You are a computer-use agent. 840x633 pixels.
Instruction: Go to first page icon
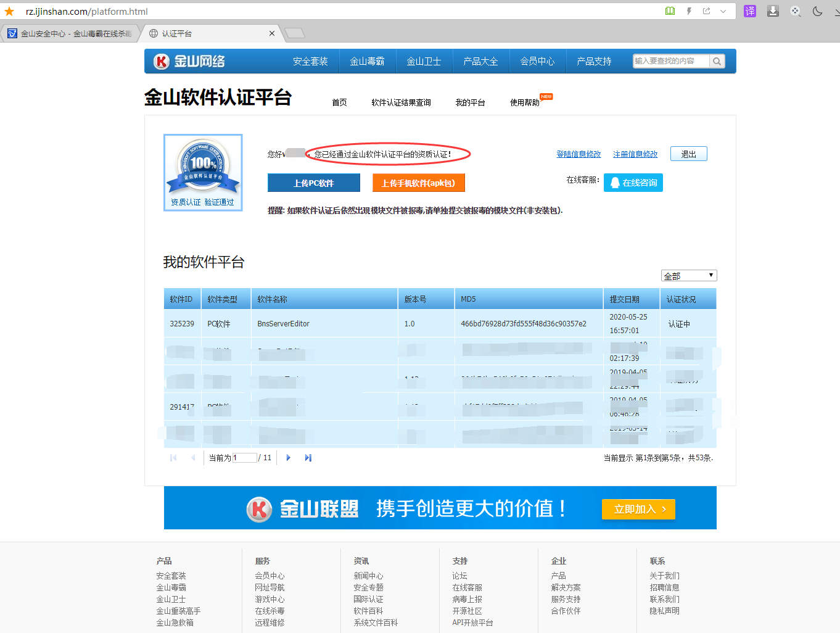(173, 458)
